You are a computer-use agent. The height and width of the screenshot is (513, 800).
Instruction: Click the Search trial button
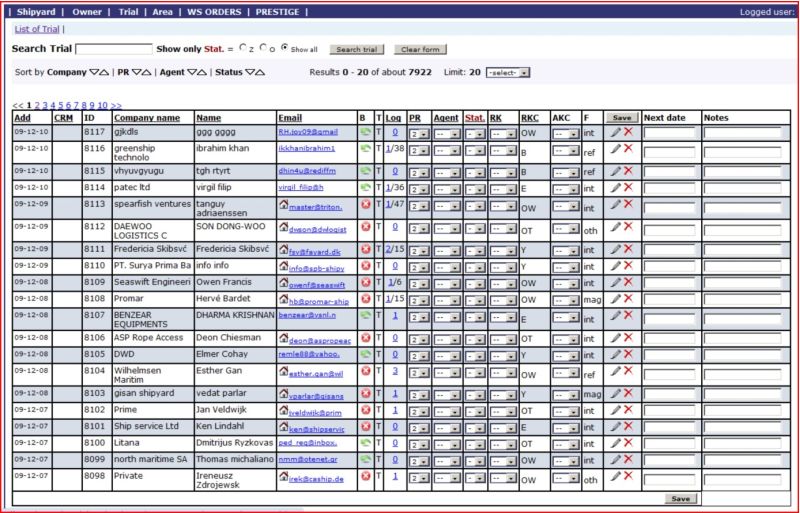357,50
